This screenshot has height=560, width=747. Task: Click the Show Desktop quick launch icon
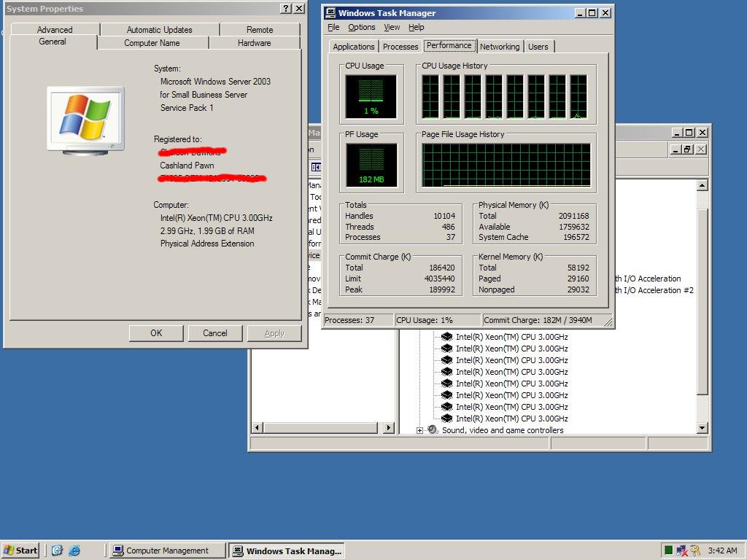(57, 551)
